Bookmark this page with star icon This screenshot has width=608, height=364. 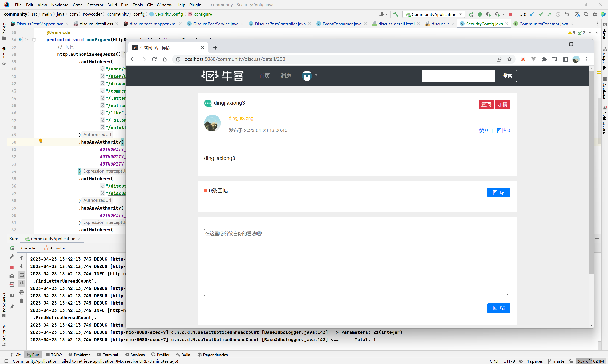click(510, 59)
